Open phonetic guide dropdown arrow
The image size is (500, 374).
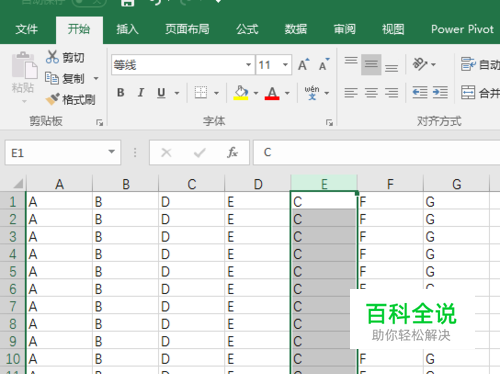(x=327, y=93)
